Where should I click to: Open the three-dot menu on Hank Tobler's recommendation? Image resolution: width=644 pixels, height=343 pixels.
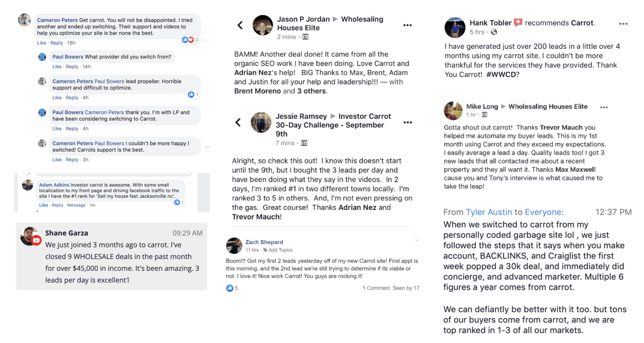coord(623,24)
